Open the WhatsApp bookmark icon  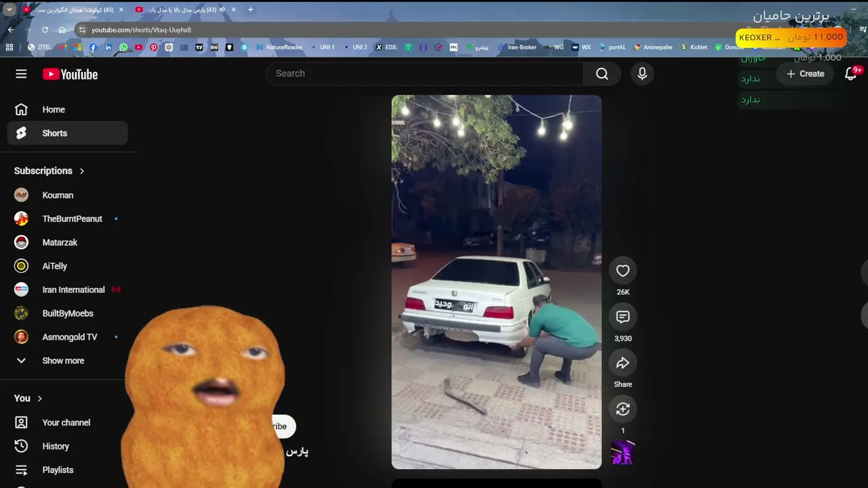[123, 47]
